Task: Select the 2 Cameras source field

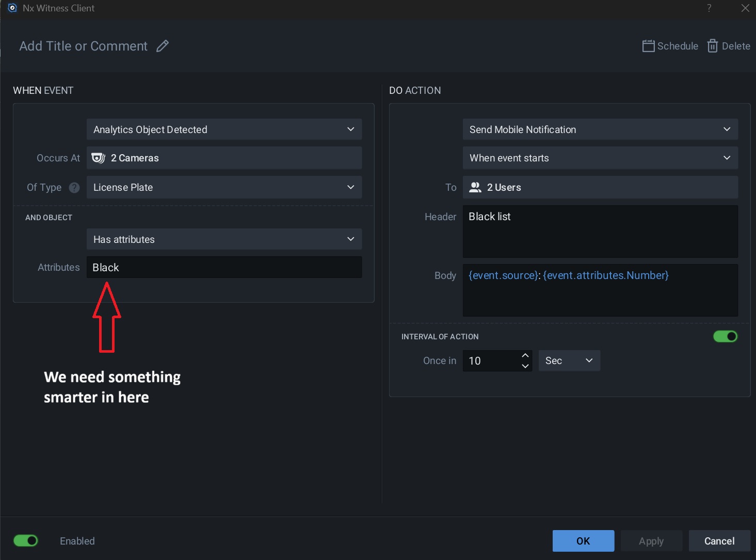Action: pos(224,158)
